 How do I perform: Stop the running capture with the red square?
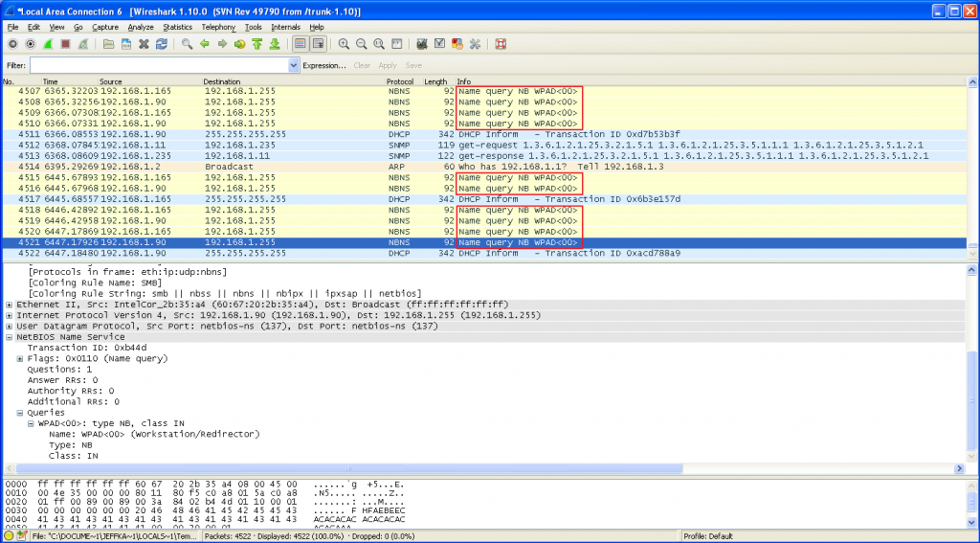64,44
